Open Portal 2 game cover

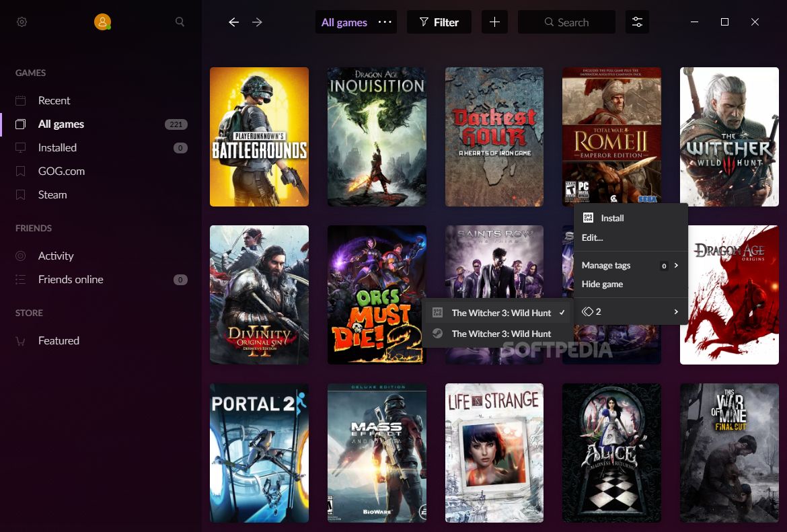[x=260, y=453]
